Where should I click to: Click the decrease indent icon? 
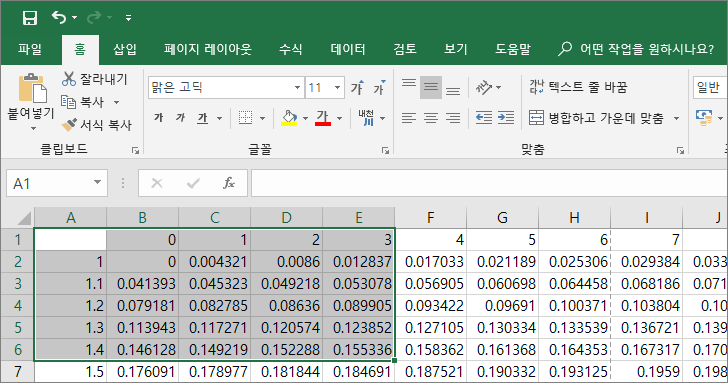484,118
